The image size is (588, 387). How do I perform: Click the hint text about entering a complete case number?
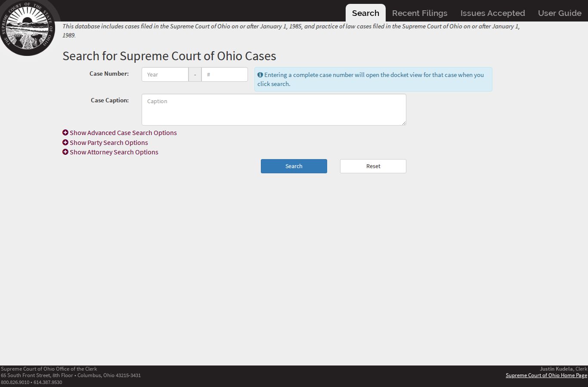[x=371, y=79]
